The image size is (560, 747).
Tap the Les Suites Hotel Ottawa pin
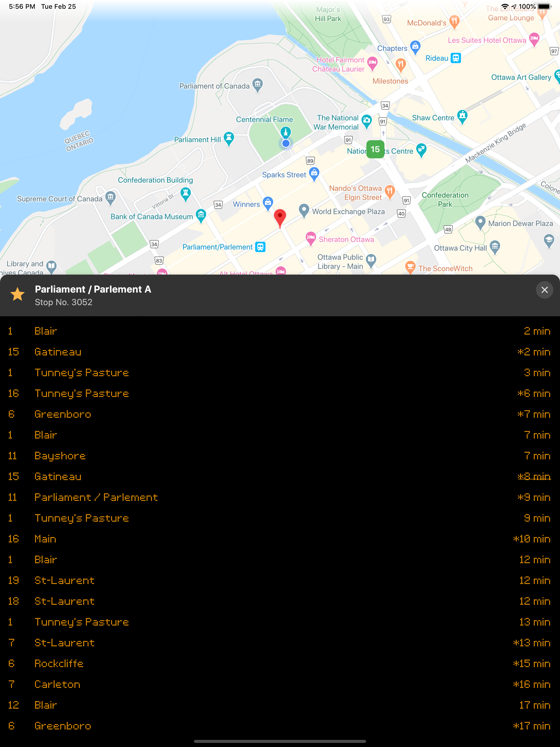(534, 40)
